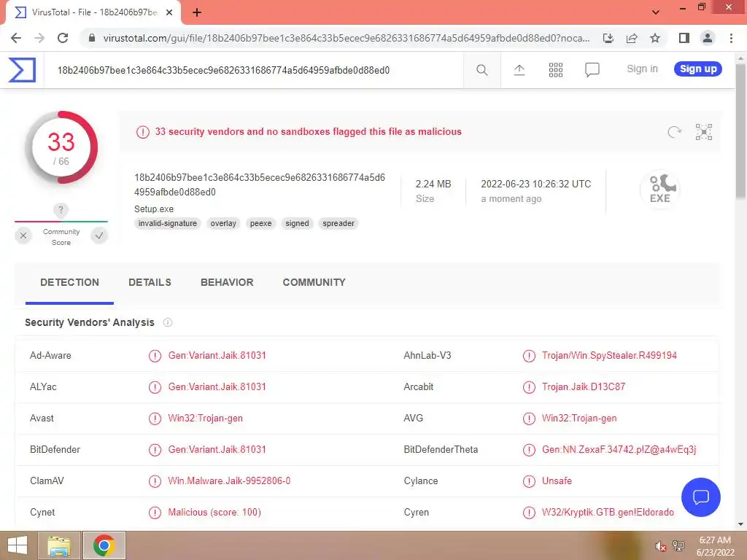Click the EXE file type icon

coord(659,189)
